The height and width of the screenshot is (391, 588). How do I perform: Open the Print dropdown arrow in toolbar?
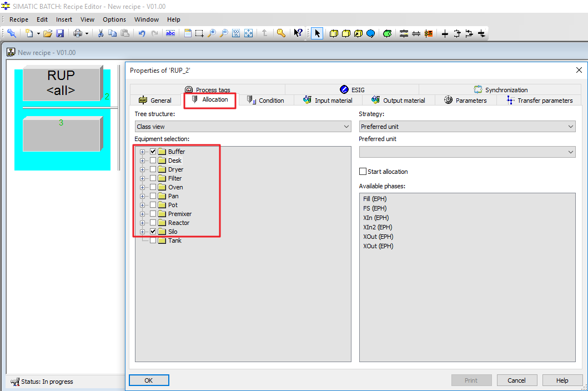coord(87,34)
